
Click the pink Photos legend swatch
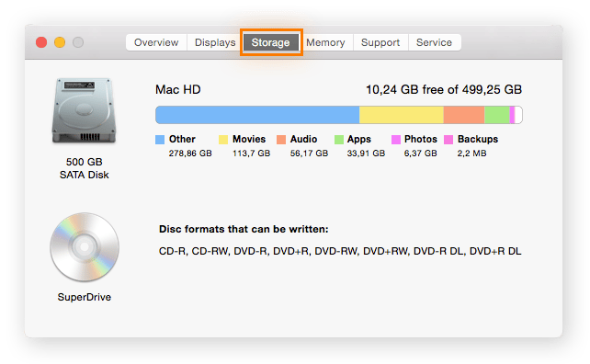point(396,140)
